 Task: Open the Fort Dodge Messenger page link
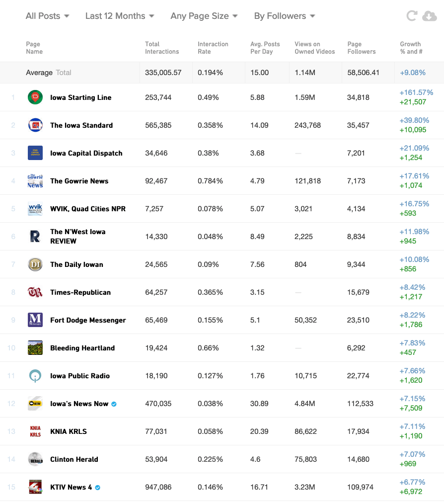(x=88, y=320)
